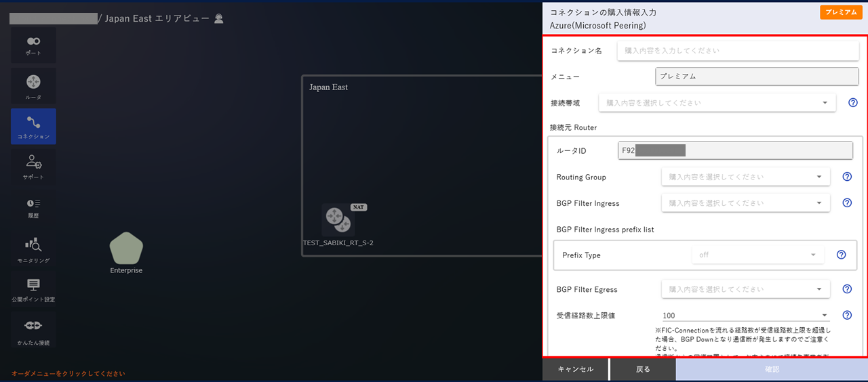Open help for 接続帯域
Screen dimensions: 868x382
[x=853, y=103]
